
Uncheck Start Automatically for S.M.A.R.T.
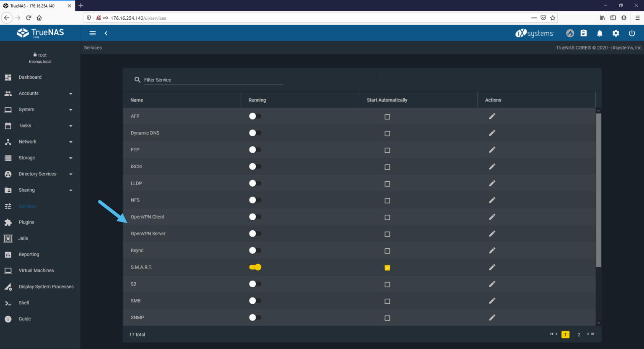[x=387, y=268]
